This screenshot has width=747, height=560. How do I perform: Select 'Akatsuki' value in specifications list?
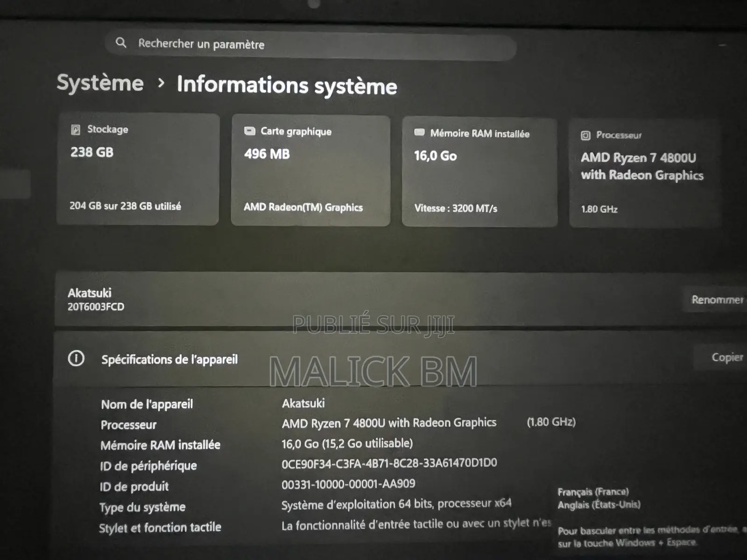click(x=303, y=403)
